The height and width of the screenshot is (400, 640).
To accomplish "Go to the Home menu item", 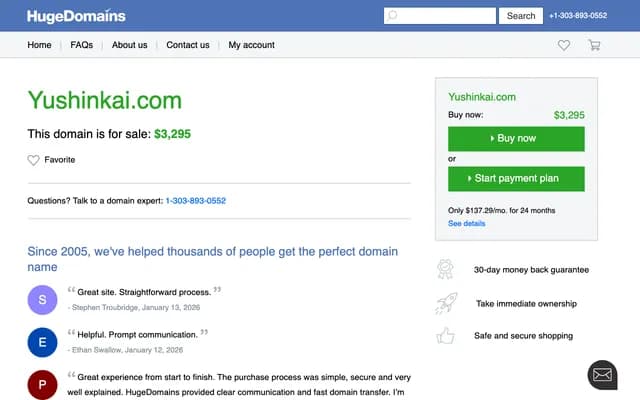I will coord(39,45).
